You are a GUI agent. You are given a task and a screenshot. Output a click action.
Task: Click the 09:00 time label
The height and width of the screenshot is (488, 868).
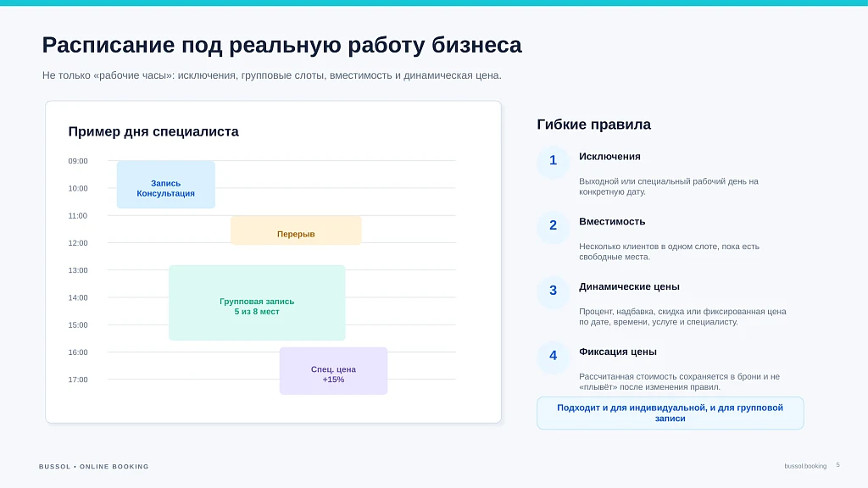click(x=78, y=161)
